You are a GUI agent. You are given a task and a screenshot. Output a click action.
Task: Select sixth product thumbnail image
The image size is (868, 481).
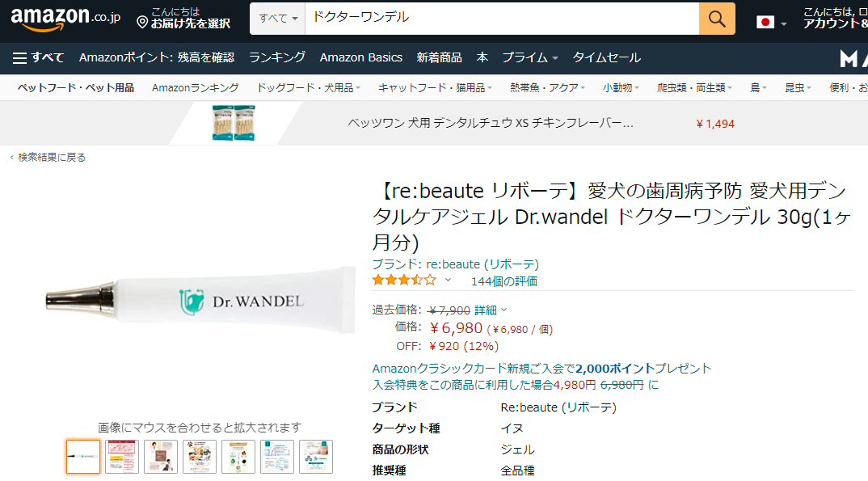tap(276, 457)
